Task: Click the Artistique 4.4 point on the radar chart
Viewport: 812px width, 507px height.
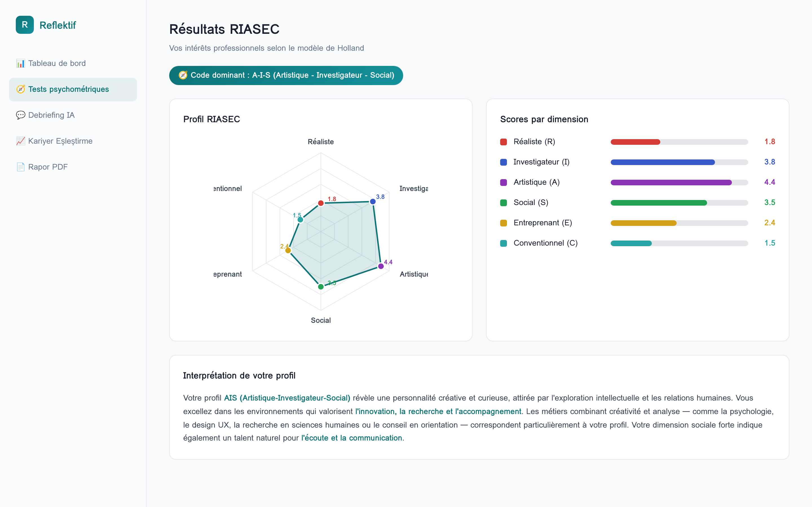Action: [x=381, y=266]
